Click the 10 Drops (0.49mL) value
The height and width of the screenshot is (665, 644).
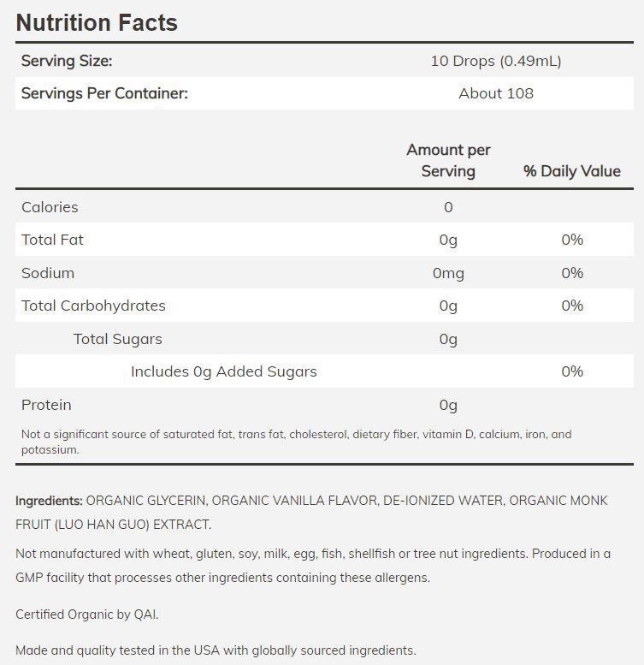pos(496,61)
